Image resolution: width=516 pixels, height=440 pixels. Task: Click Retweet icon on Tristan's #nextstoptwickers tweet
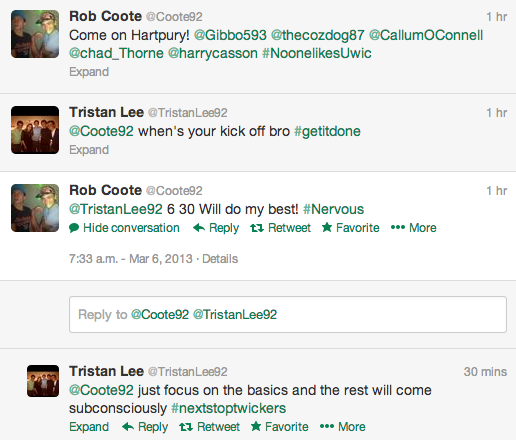186,427
